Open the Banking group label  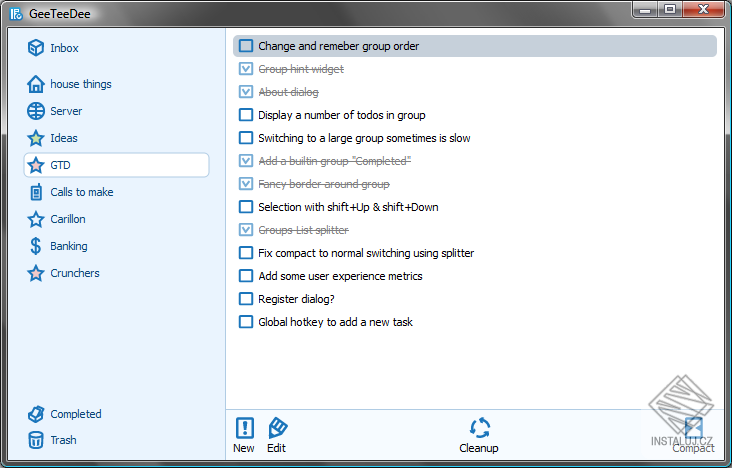69,247
